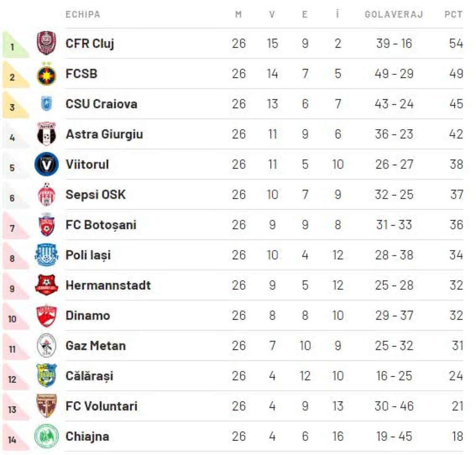The width and height of the screenshot is (476, 455).
Task: Click the Hermannstadt red crest
Action: coord(46,285)
